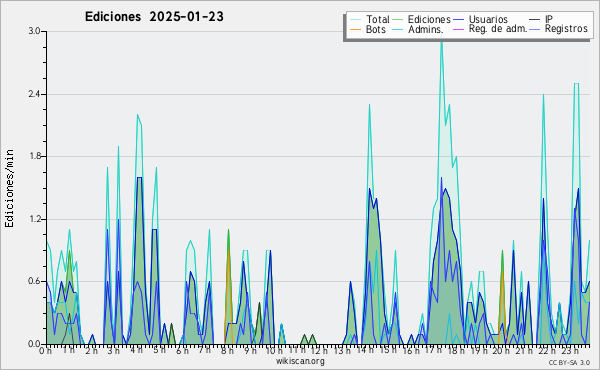This screenshot has height=370, width=600.
Task: Click the "10 h" x-axis label
Action: pyautogui.click(x=274, y=350)
